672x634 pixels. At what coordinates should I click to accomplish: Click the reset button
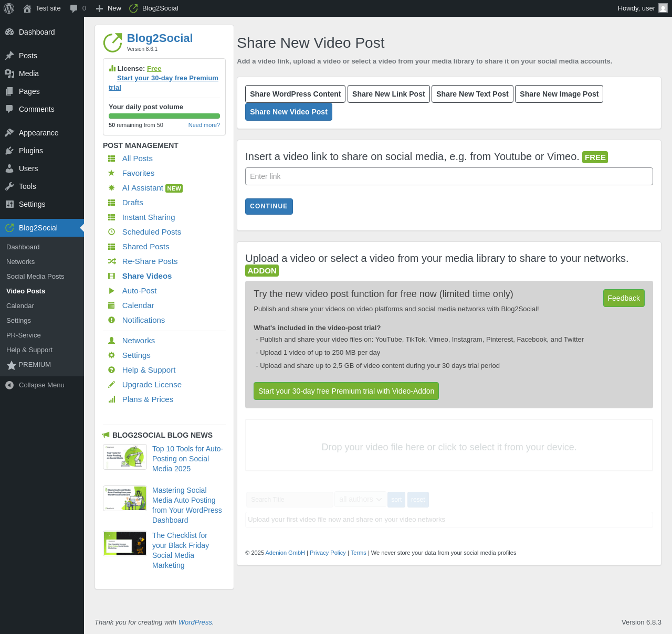418,500
